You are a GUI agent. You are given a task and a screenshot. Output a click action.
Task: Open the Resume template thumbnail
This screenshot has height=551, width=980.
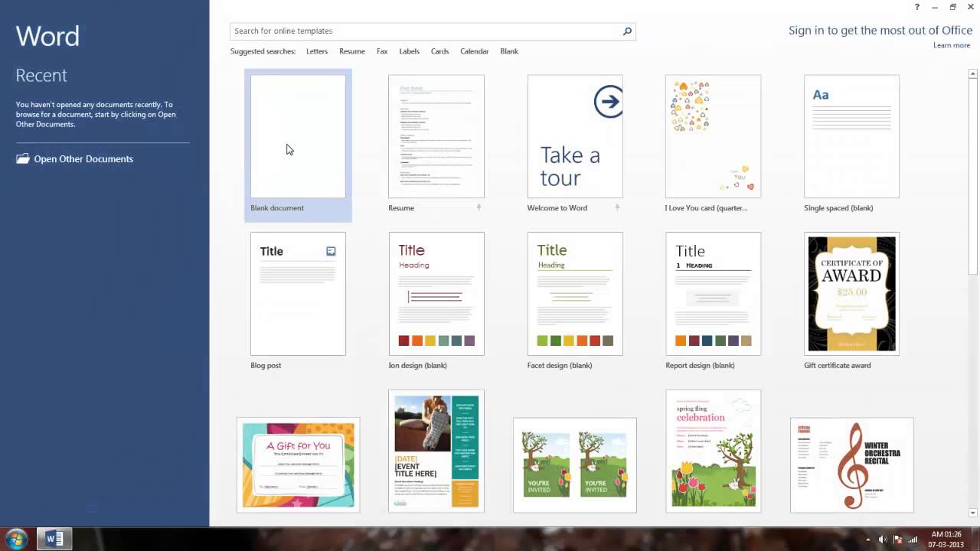[436, 136]
